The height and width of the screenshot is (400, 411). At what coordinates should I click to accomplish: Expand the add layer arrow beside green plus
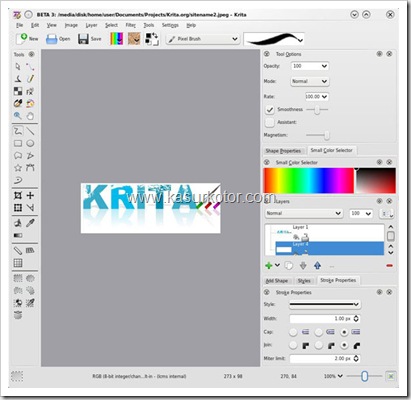tap(277, 265)
